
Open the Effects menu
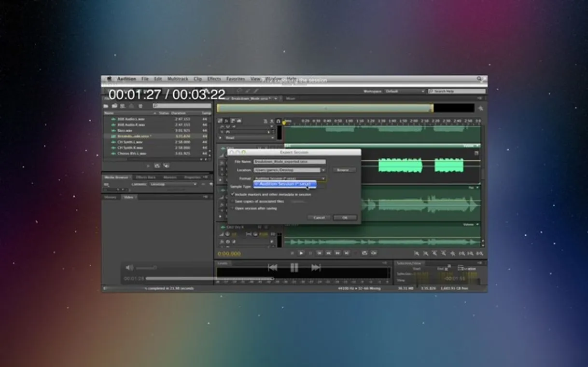click(x=214, y=79)
